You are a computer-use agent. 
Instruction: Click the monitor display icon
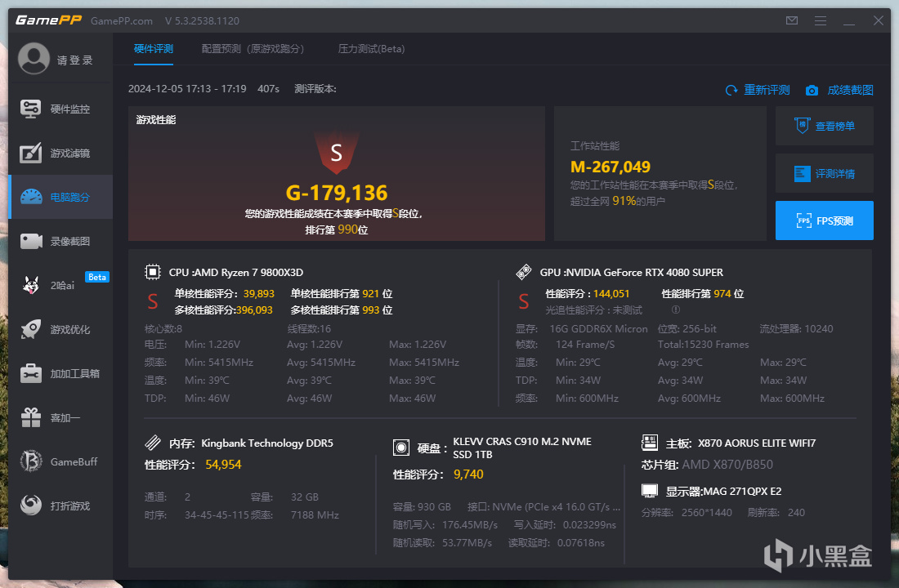click(650, 491)
